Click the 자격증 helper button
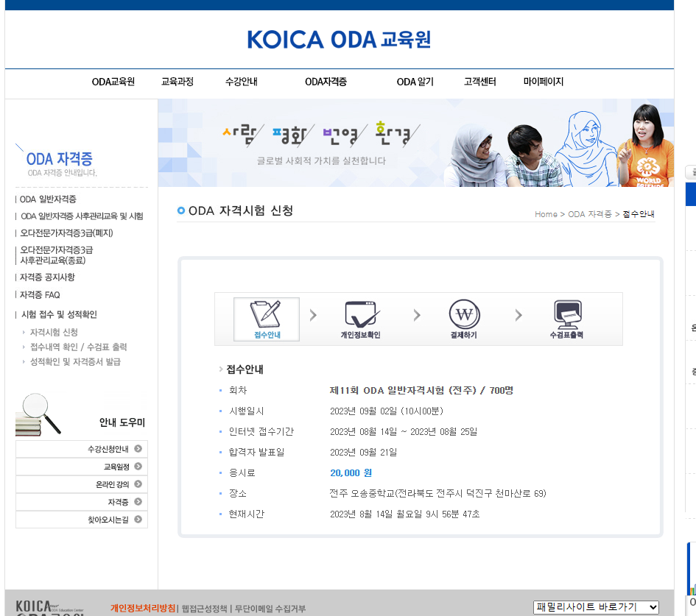The height and width of the screenshot is (616, 696). tap(82, 502)
